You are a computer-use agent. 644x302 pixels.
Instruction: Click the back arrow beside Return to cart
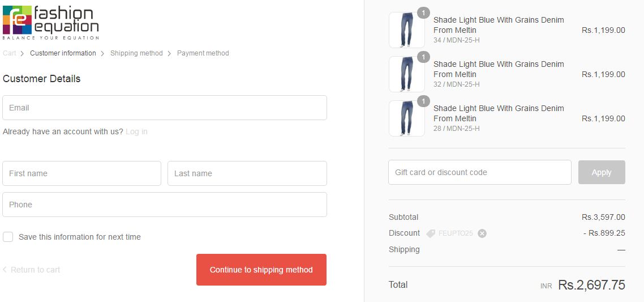(x=5, y=270)
